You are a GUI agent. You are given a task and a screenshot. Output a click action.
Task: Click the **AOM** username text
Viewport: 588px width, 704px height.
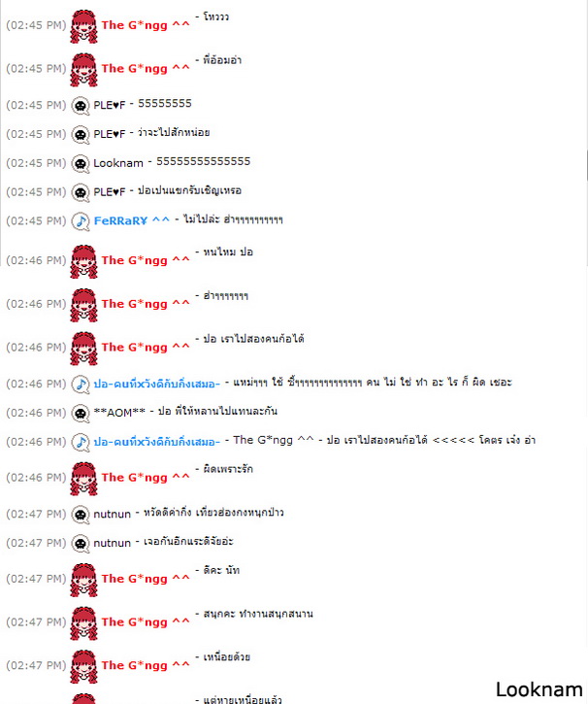pos(119,413)
